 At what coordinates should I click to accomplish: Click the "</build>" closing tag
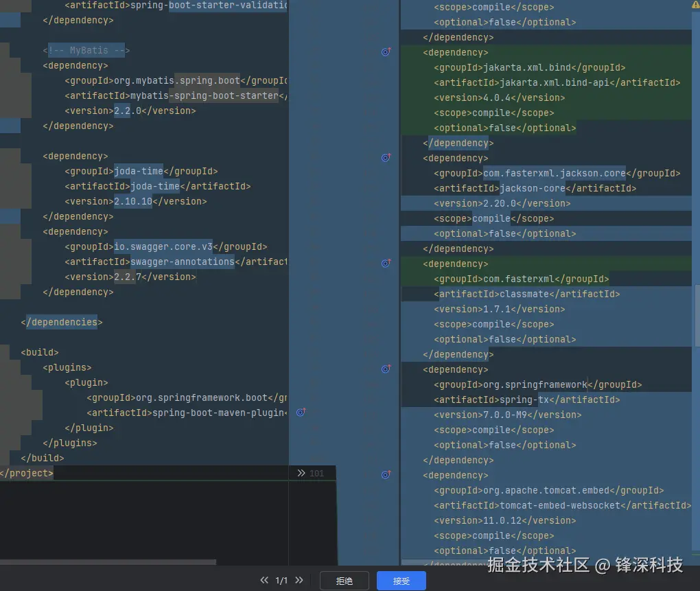click(x=43, y=458)
